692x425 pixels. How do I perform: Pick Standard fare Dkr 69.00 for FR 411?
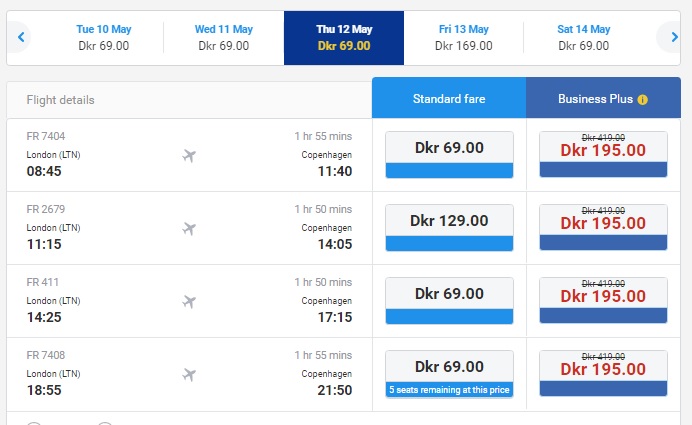[x=449, y=301]
